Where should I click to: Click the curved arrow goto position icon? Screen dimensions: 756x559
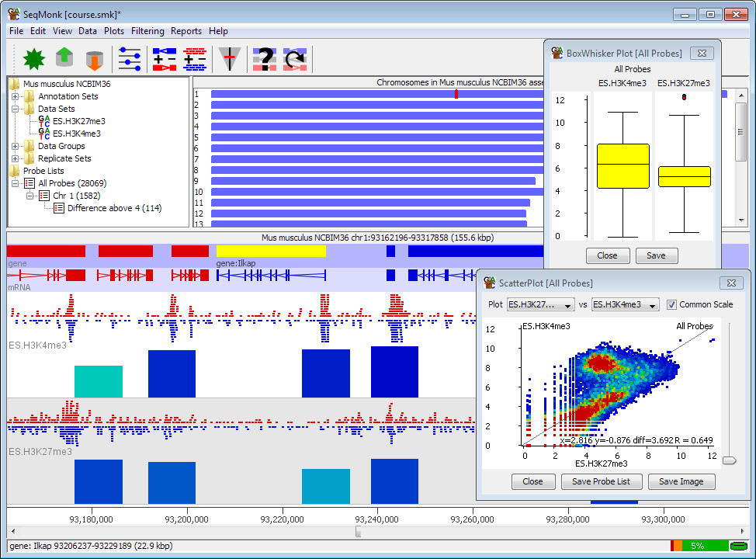[295, 59]
